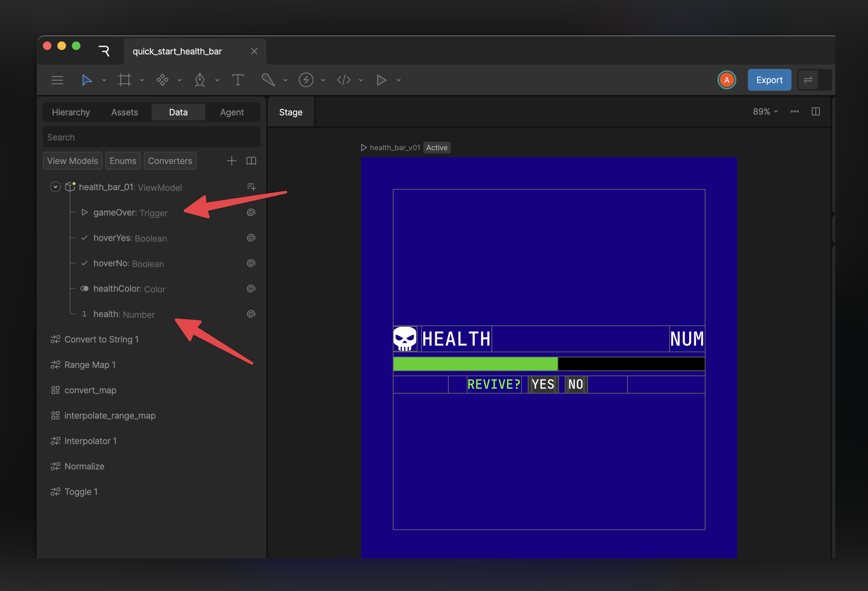Select the arrow Select tool
This screenshot has width=868, height=591.
pos(87,80)
